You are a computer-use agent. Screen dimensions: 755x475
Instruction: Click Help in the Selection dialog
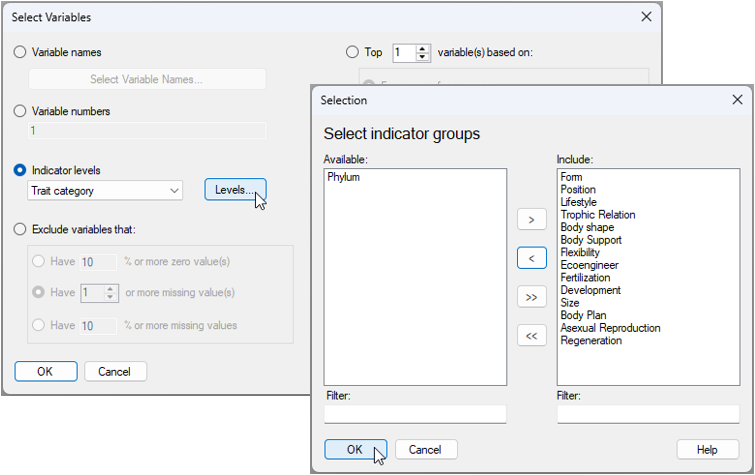tap(707, 449)
